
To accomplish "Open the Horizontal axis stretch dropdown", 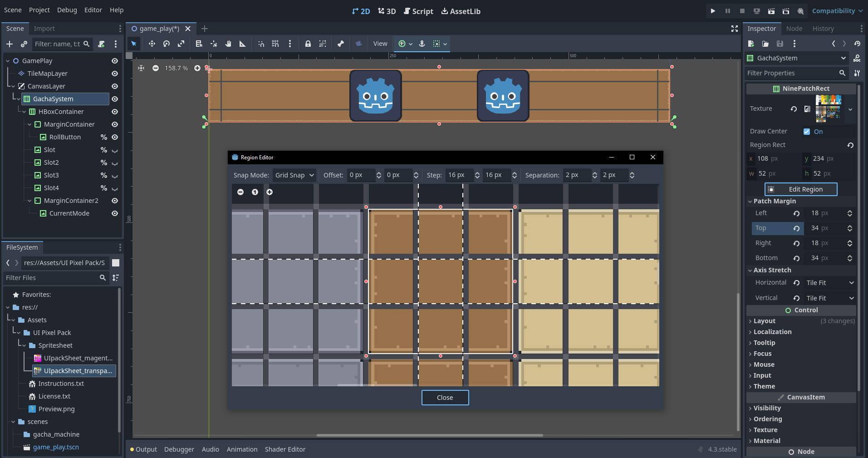I will tap(830, 283).
